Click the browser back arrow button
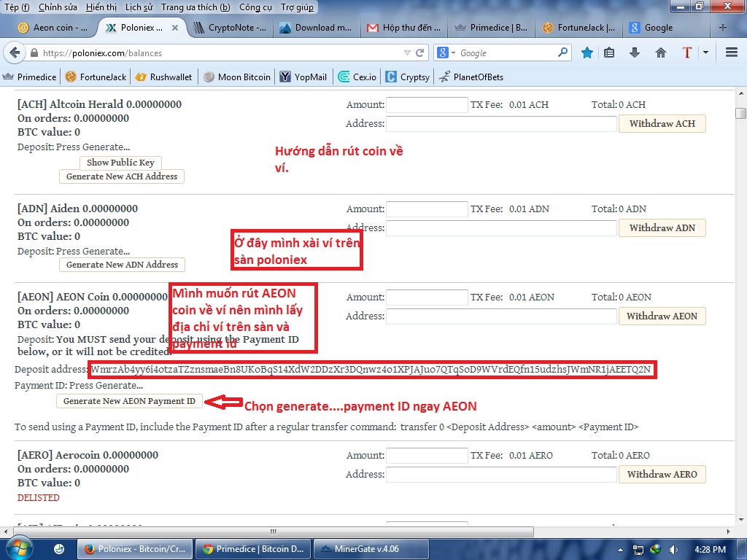The image size is (747, 560). (x=15, y=52)
